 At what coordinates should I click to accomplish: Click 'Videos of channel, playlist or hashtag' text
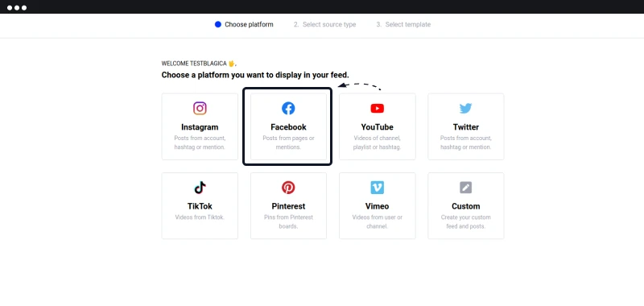coord(377,143)
